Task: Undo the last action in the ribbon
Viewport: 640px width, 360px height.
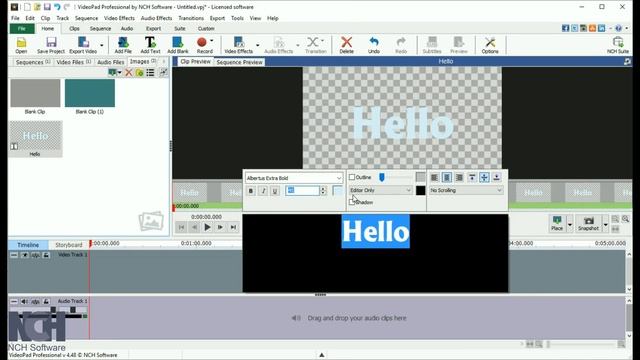Action: click(374, 45)
